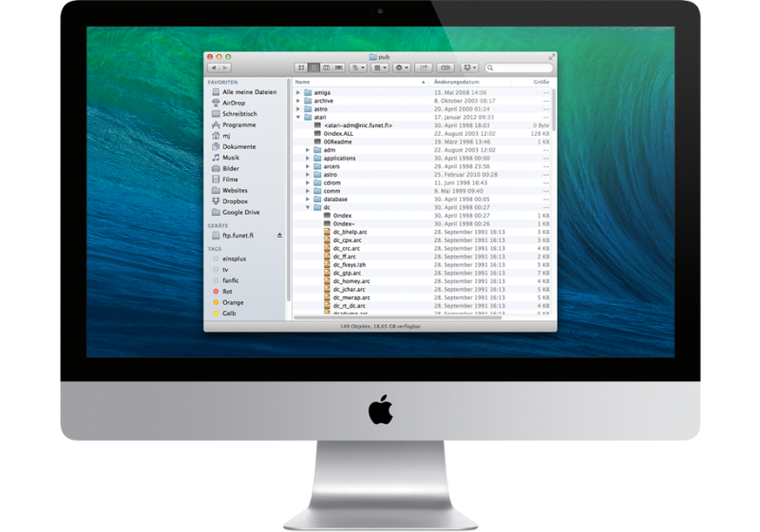Open AirDrop in the sidebar
This screenshot has height=532, width=760.
click(233, 103)
